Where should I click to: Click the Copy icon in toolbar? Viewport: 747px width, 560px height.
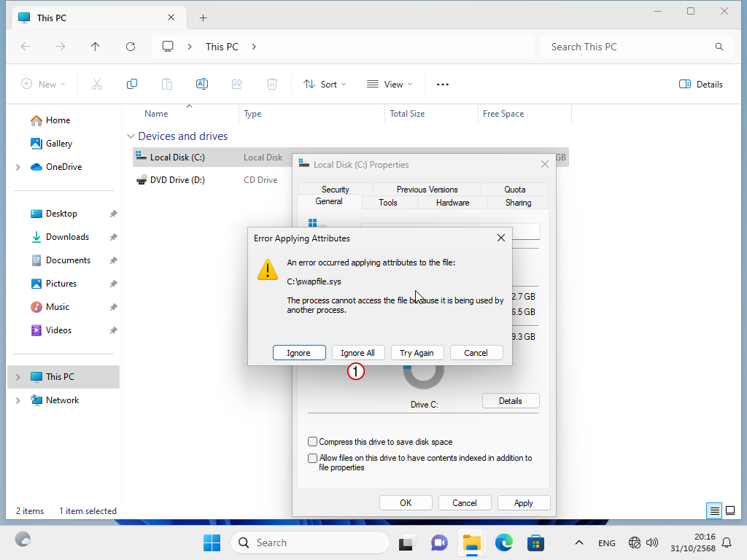tap(132, 84)
